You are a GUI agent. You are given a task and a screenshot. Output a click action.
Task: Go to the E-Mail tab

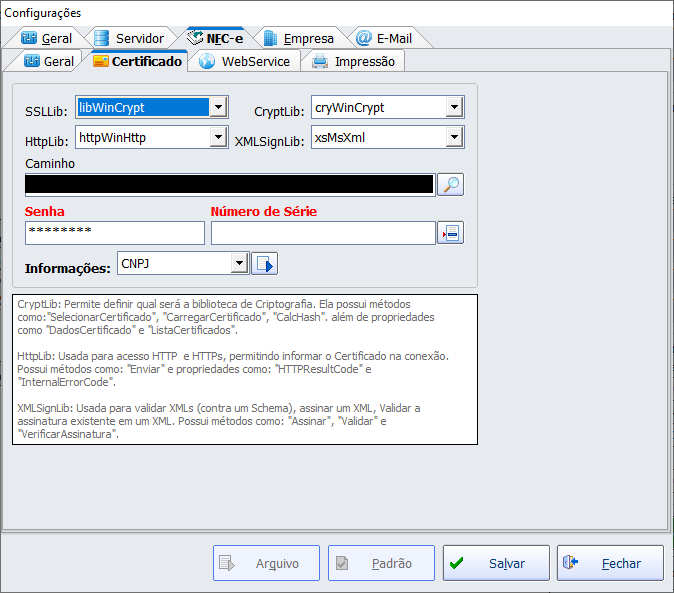[x=390, y=38]
